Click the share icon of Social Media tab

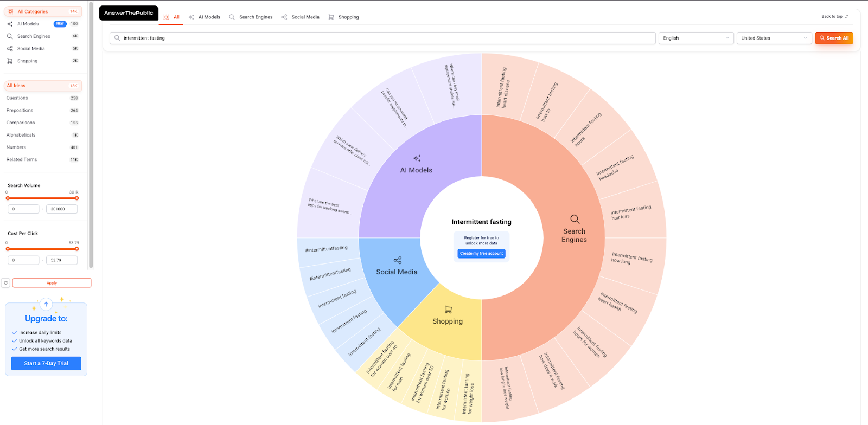(x=284, y=17)
